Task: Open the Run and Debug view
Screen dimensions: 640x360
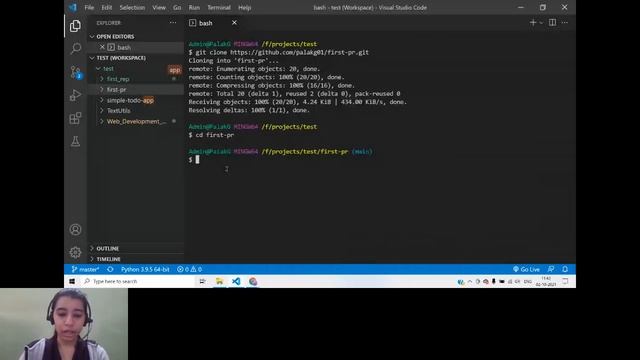Action: coord(75,95)
